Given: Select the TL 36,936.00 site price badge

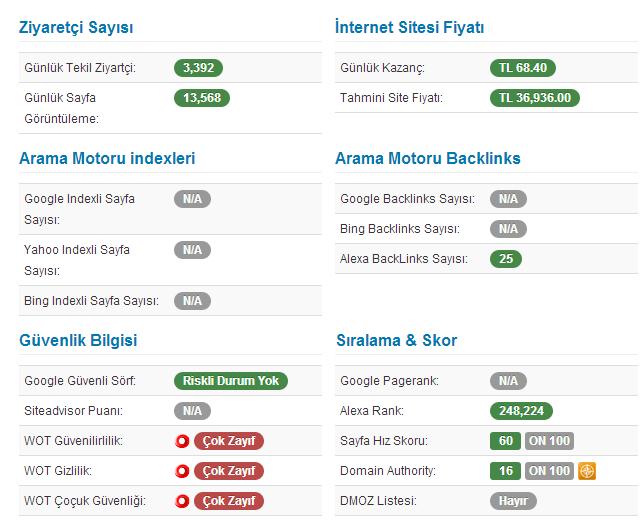Looking at the screenshot, I should tap(535, 98).
